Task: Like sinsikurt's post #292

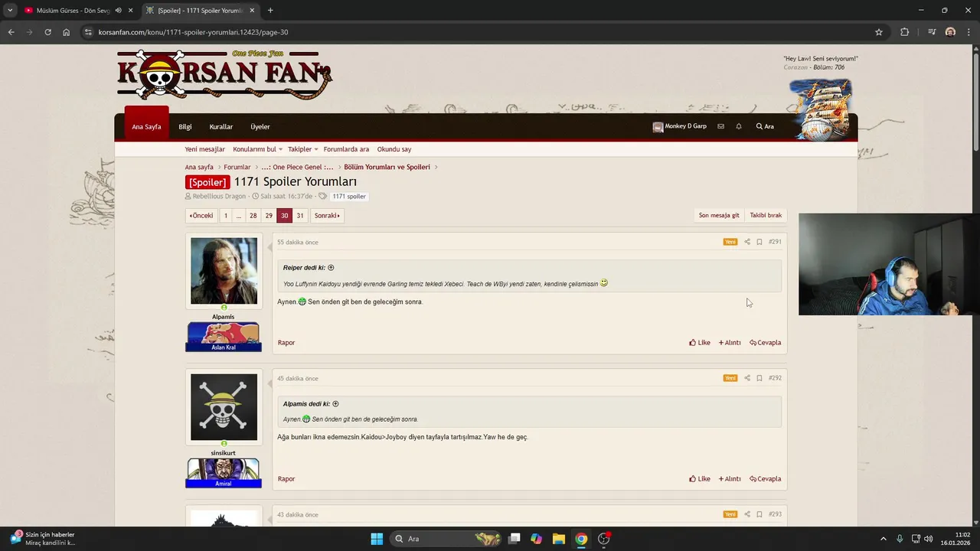Action: pyautogui.click(x=700, y=479)
